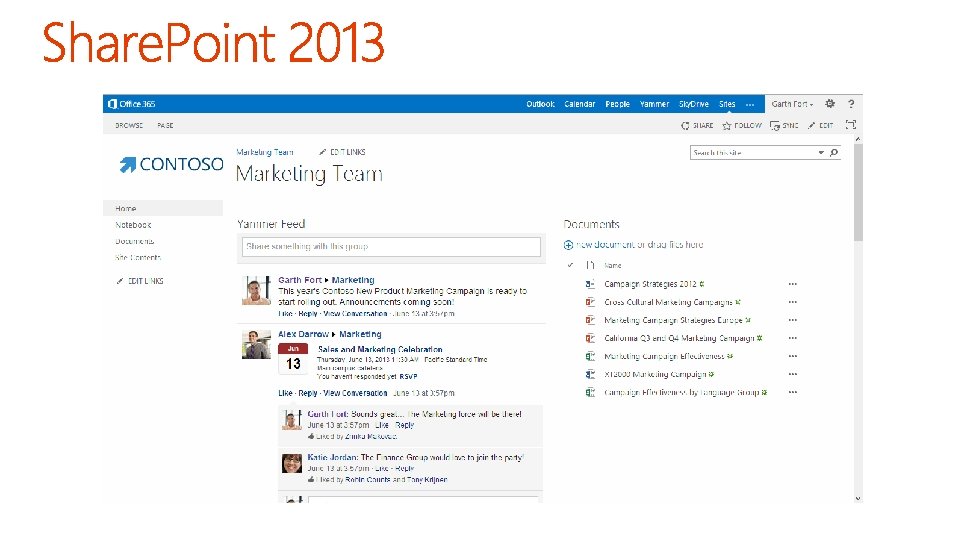Click Edit Links beside Marketing Team breadcrumb
This screenshot has height=540, width=960.
click(x=342, y=152)
